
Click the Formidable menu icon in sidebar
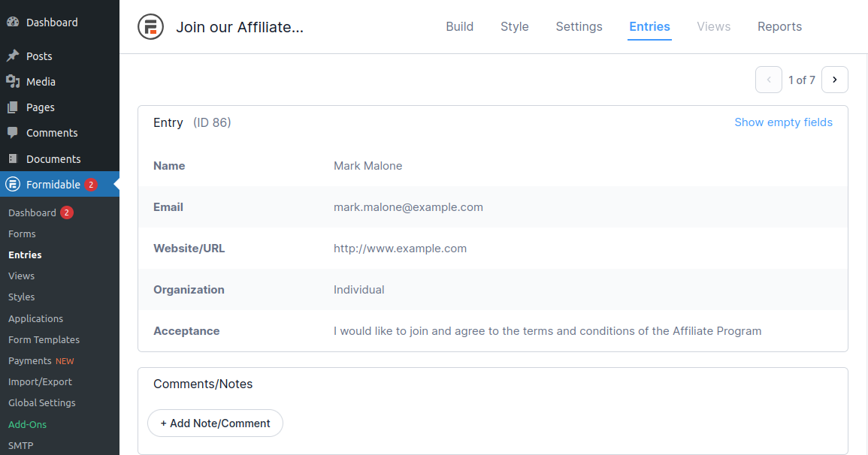click(13, 185)
